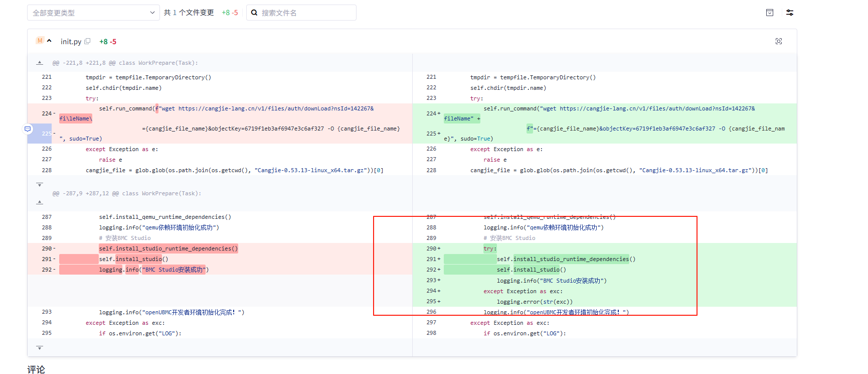Collapse the init.py file diff
868x374 pixels.
click(49, 41)
